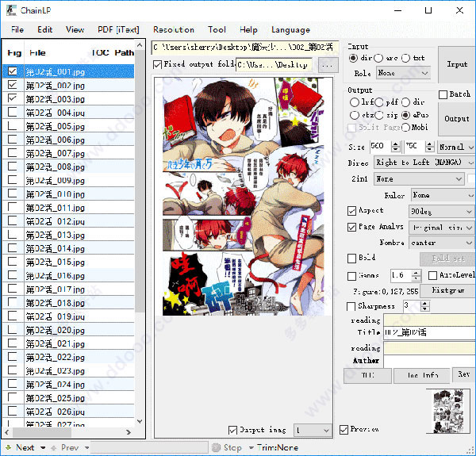Open the Output image number dropdown
The height and width of the screenshot is (456, 476).
point(312,430)
